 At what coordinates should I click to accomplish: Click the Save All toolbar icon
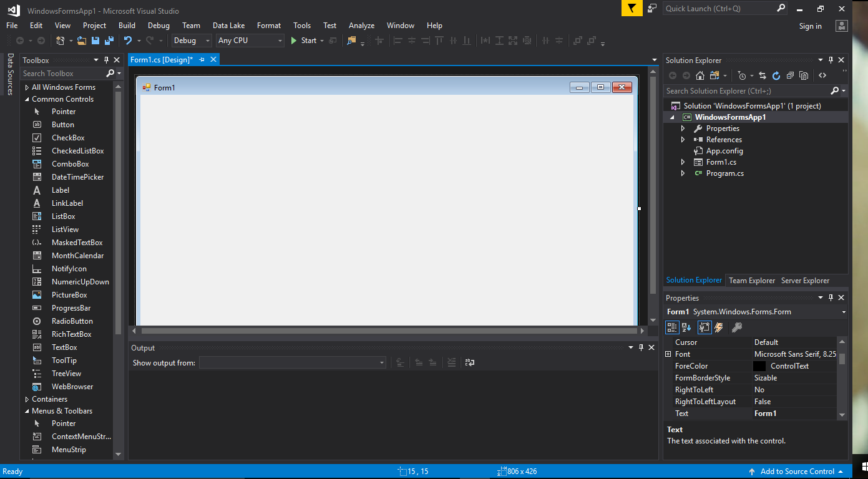pyautogui.click(x=109, y=41)
